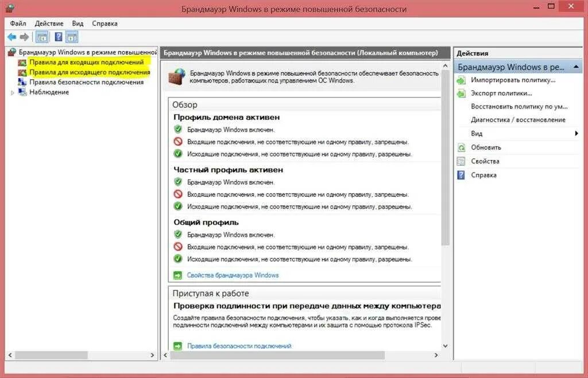Click the outbound rules icon in tree
588x378 pixels.
tap(22, 72)
